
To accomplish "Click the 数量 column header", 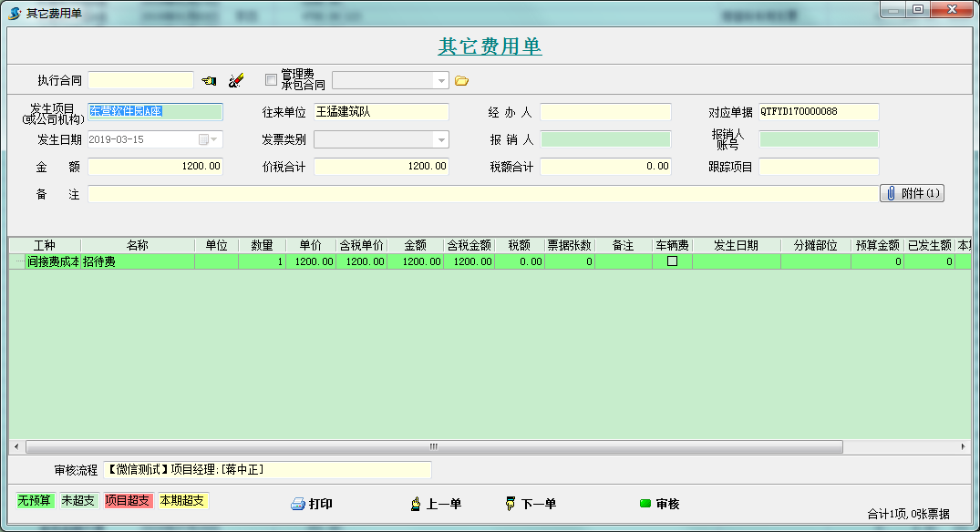I will (262, 245).
